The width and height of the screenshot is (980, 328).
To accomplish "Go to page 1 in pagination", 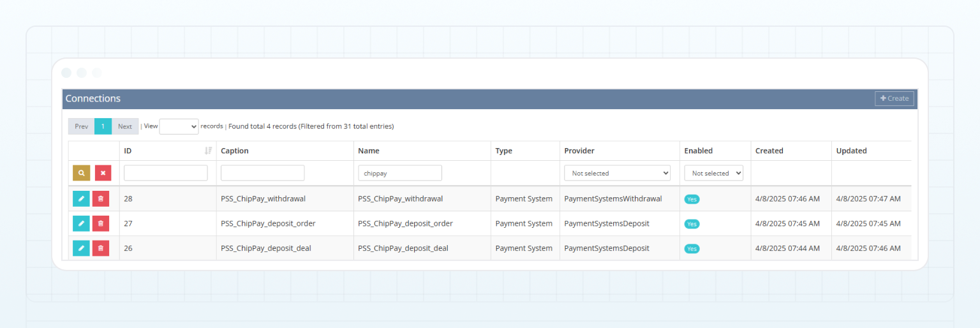I will tap(103, 126).
